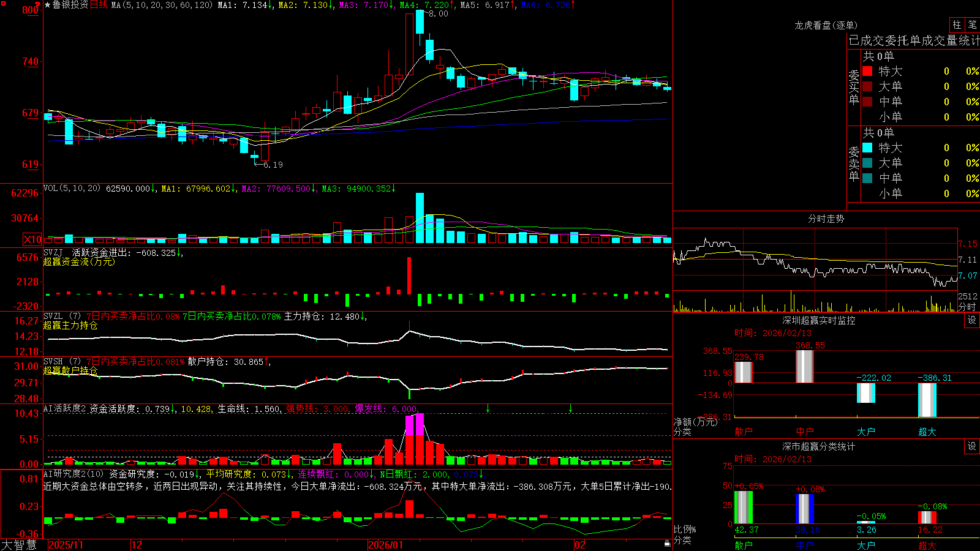Click the 鲁银投资 stock name
Screen dimensions: 980x551
coord(70,5)
